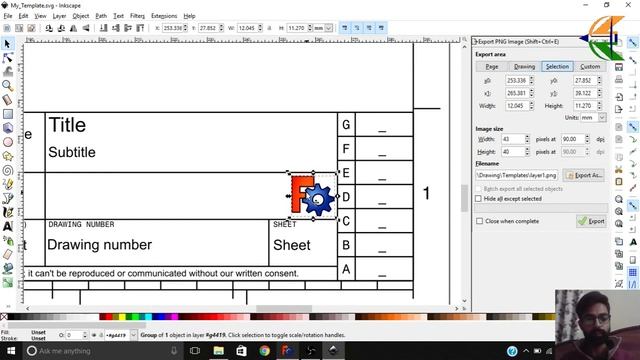Set export area to Custom
Image resolution: width=640 pixels, height=360 pixels.
[590, 67]
